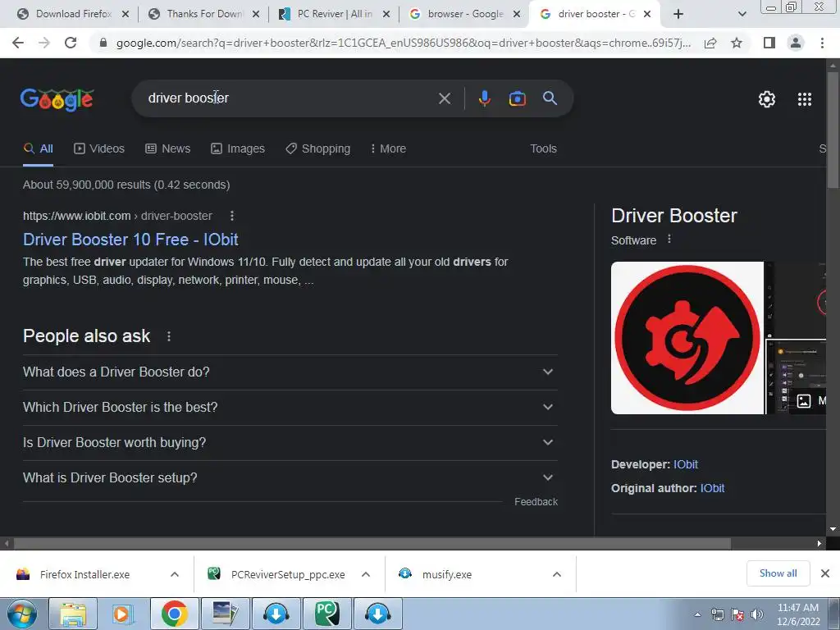840x630 pixels.
Task: Bookmark this page with the star icon
Action: pyautogui.click(x=737, y=43)
